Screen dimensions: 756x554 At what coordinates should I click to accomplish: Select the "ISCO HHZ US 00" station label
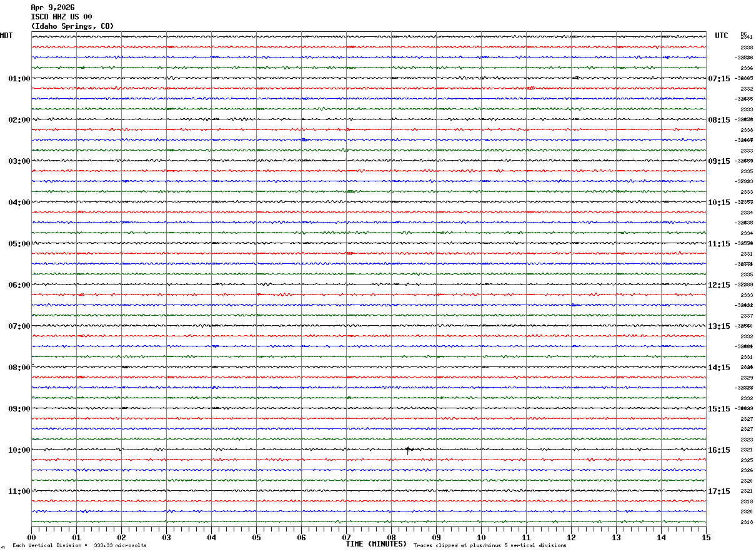pos(61,17)
